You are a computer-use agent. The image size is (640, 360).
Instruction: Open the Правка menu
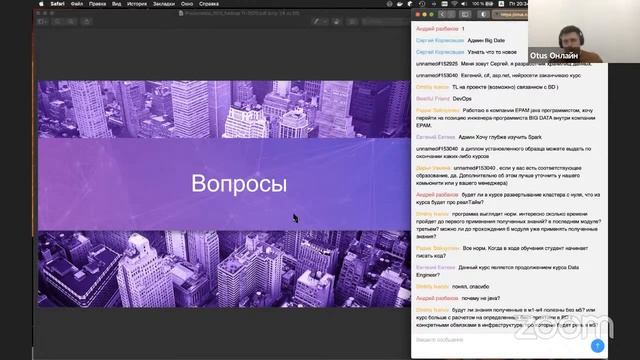[97, 4]
